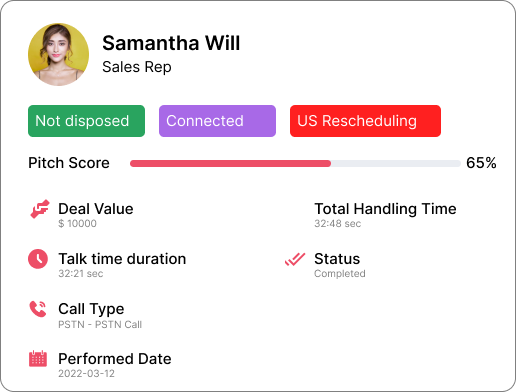Click the Call Type phone icon
The height and width of the screenshot is (392, 516).
click(x=38, y=309)
